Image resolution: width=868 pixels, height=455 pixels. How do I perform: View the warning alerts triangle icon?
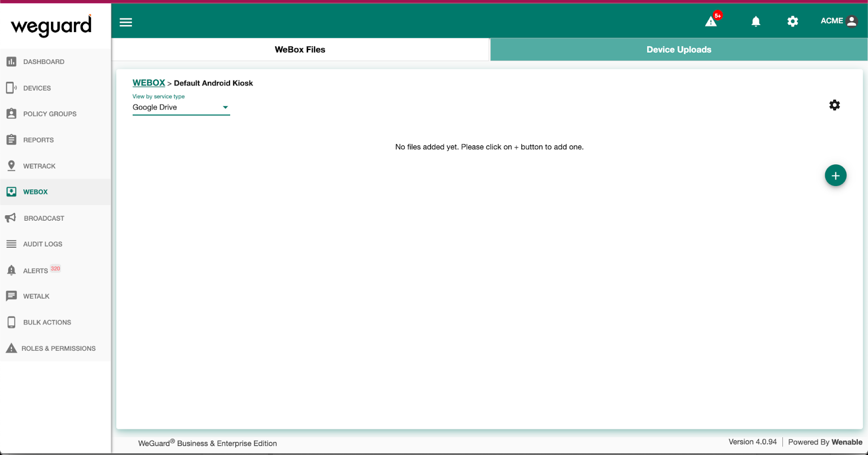point(711,22)
